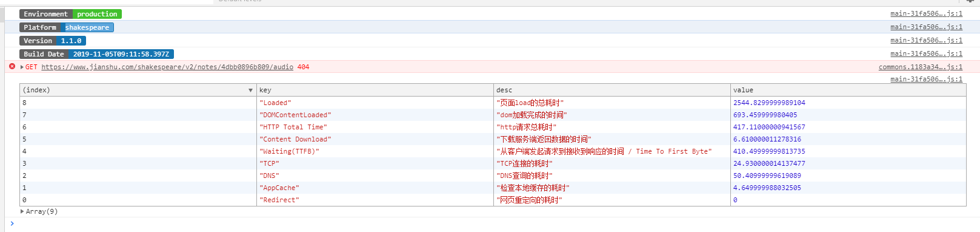Expand the GET 404 error message
The height and width of the screenshot is (232, 980).
(22, 67)
